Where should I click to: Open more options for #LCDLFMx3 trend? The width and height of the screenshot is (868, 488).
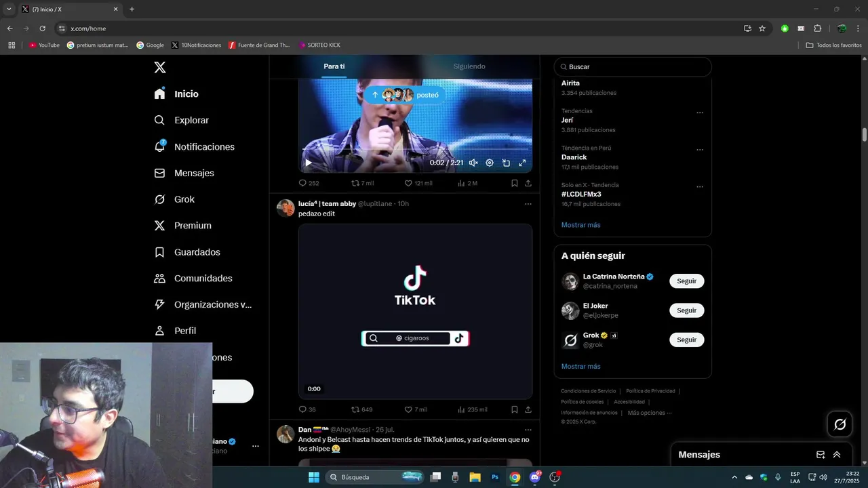pos(700,186)
